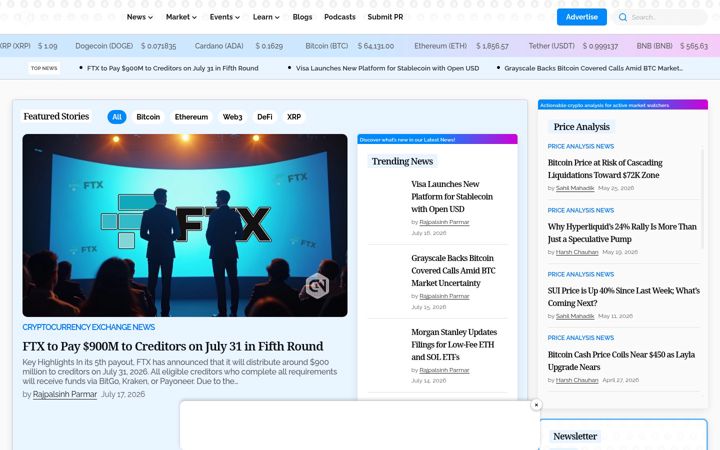Click the Trending News section heading
The height and width of the screenshot is (450, 720).
[x=402, y=161]
